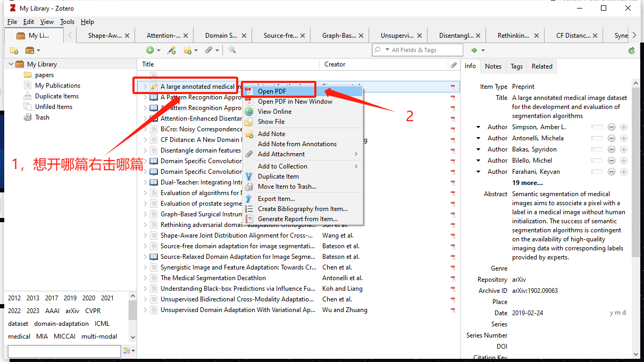Open the New Library dropdown icon
The height and width of the screenshot is (362, 644).
click(x=32, y=50)
